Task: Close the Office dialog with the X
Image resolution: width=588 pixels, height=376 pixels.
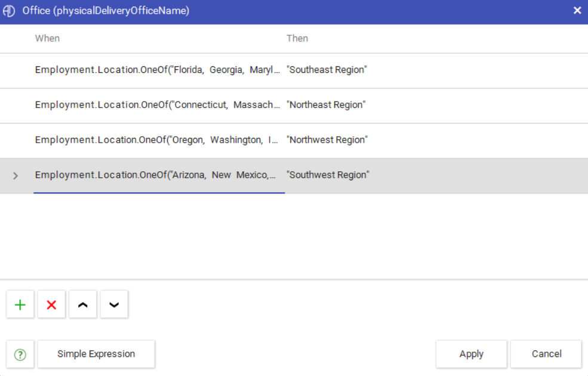Action: click(x=577, y=10)
